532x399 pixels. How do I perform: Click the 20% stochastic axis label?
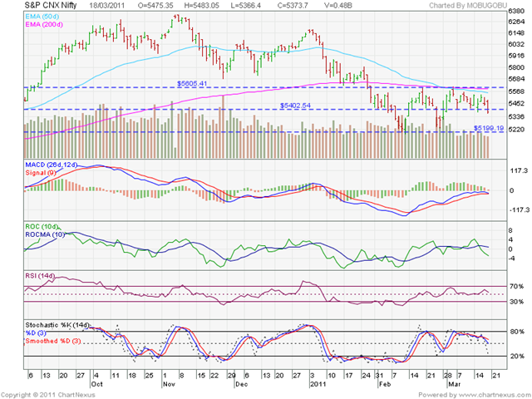[516, 357]
